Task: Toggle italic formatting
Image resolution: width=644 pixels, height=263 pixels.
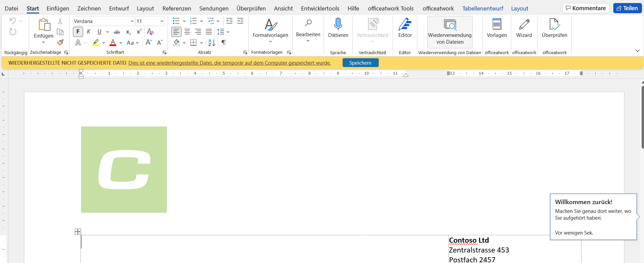Action: (x=89, y=32)
